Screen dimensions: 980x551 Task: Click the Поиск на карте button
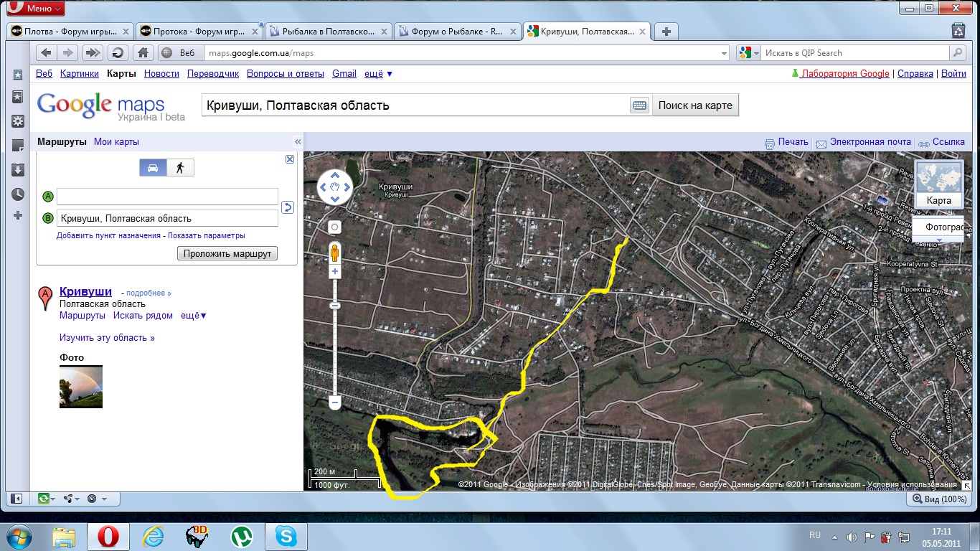[x=694, y=105]
